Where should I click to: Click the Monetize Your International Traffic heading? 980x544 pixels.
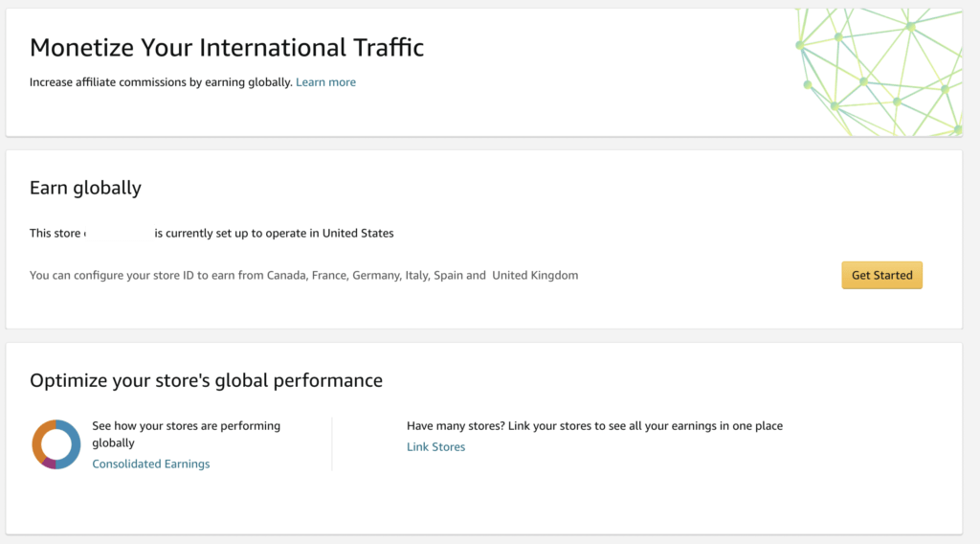click(227, 47)
